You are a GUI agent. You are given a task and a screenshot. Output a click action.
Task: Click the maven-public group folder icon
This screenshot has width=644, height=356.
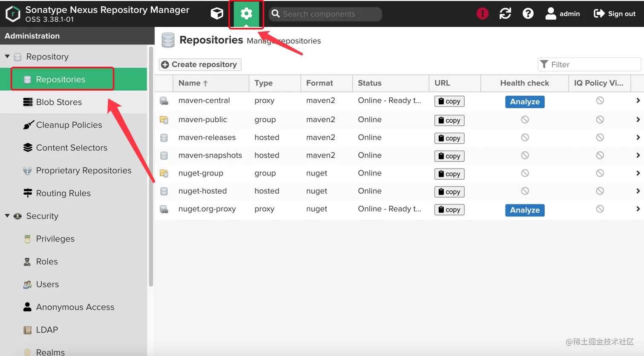tap(164, 120)
